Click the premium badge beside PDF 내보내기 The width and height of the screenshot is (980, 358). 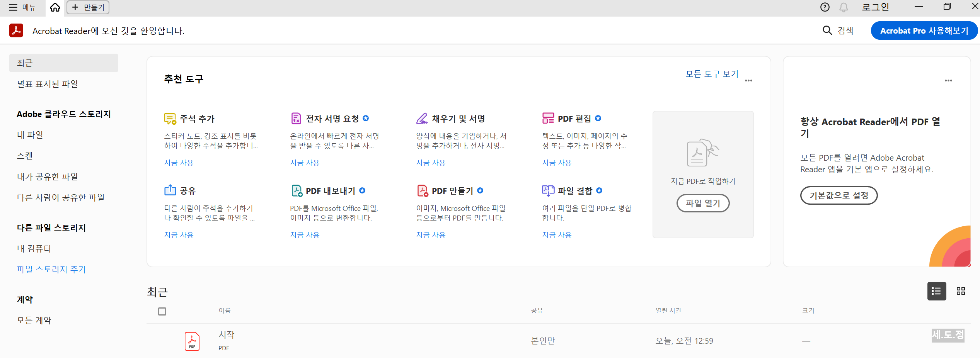pyautogui.click(x=362, y=190)
